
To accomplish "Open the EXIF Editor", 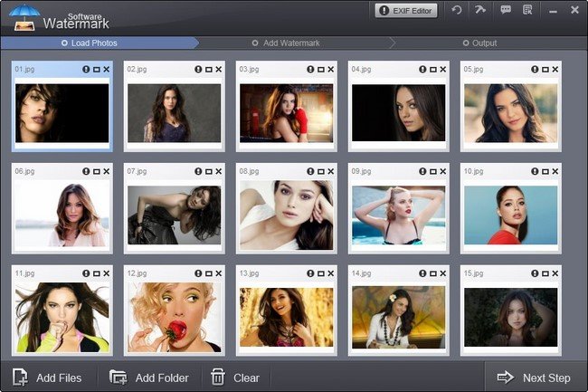I will pyautogui.click(x=406, y=11).
